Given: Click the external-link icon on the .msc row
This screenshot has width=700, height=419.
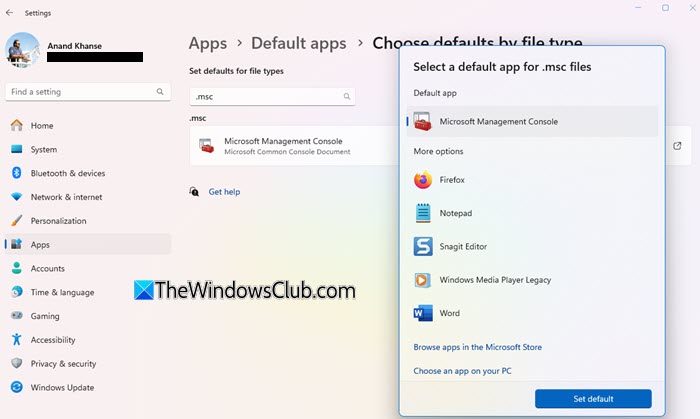Looking at the screenshot, I should click(677, 146).
